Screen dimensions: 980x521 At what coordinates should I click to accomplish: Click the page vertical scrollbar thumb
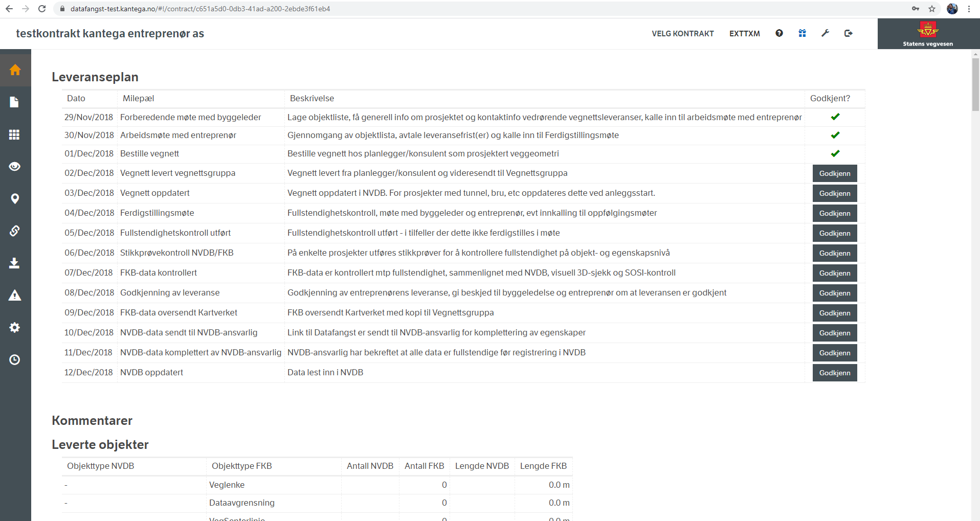pos(975,84)
